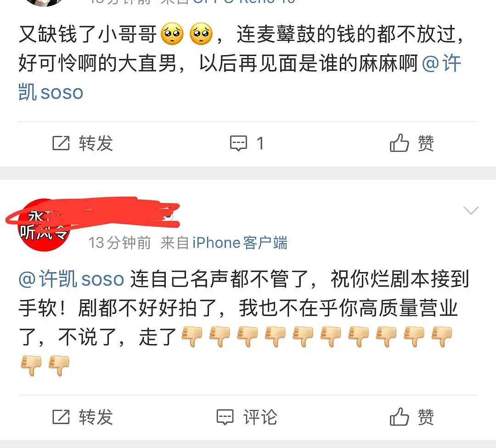Tap the repost icon on the second post
This screenshot has height=448, width=496.
(61, 417)
